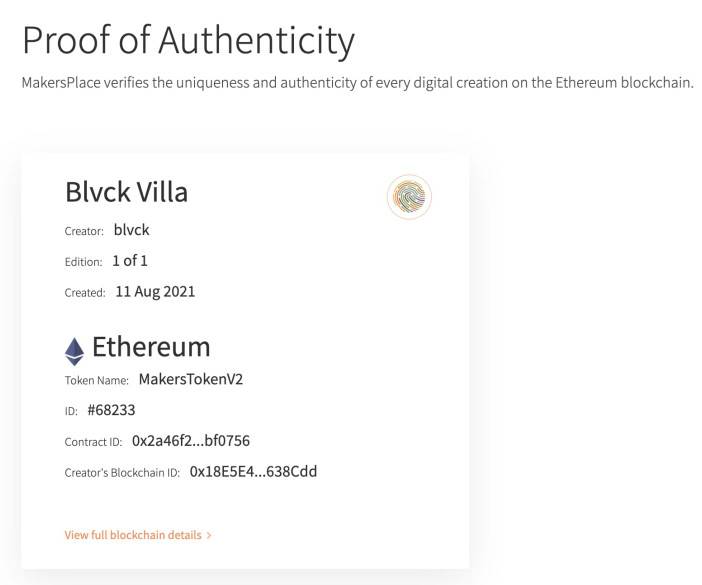Click the fingerprint authenticity badge icon
The height and width of the screenshot is (585, 702).
408,196
